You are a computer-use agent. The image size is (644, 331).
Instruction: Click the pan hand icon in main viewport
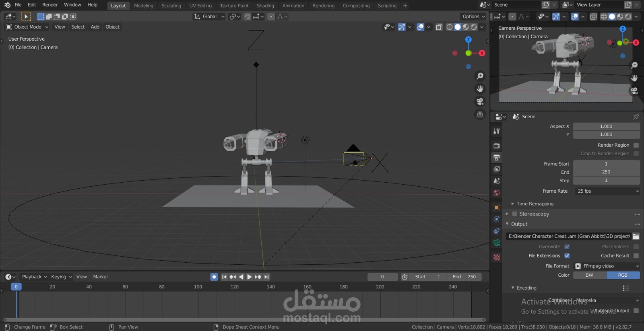(480, 89)
